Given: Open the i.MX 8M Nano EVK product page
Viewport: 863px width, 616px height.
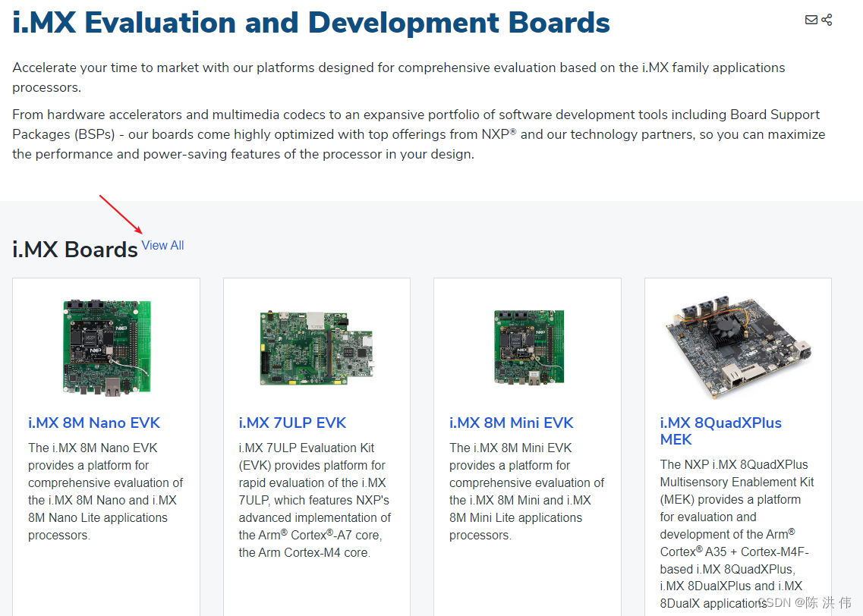Looking at the screenshot, I should (93, 423).
